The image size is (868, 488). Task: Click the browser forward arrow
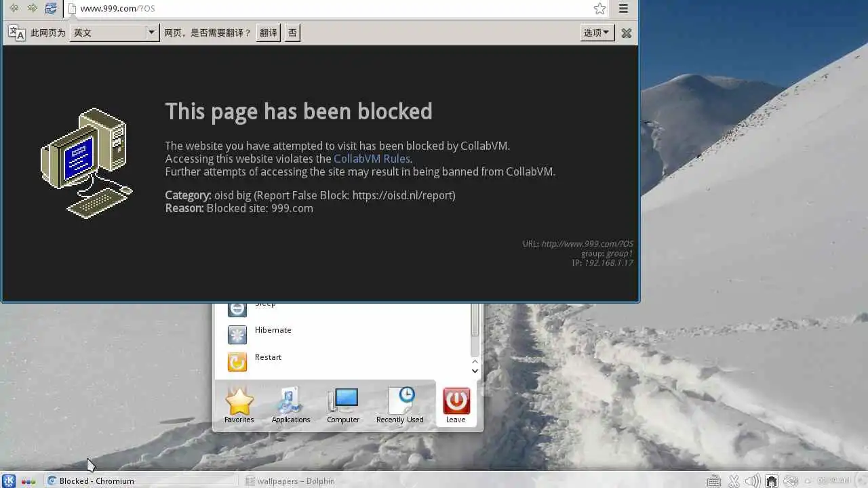pos(32,8)
